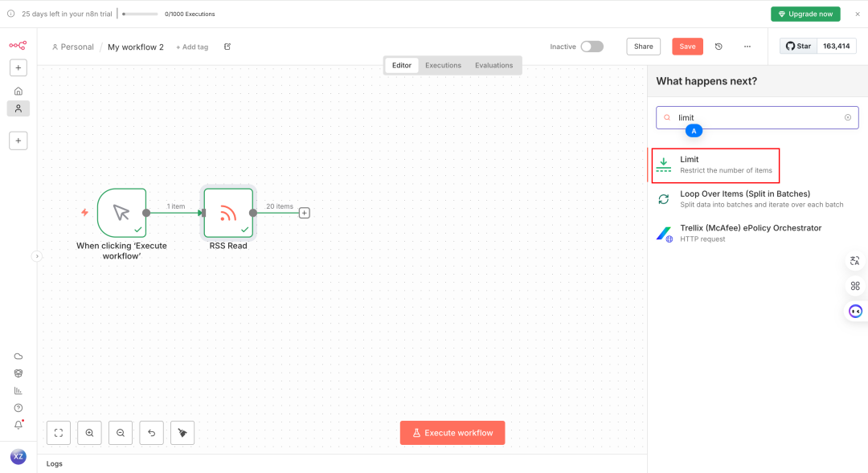Click the n8n logo icon
The height and width of the screenshot is (473, 868).
click(x=18, y=45)
